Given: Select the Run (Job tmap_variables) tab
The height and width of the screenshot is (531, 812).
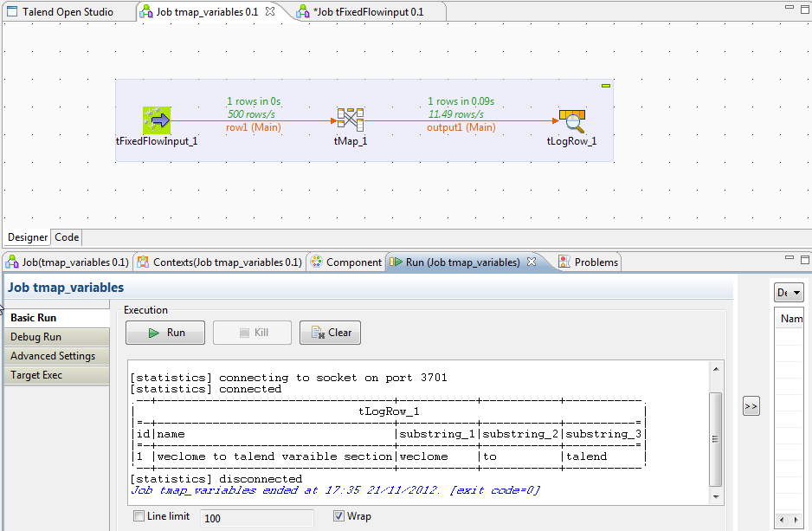Looking at the screenshot, I should click(x=462, y=262).
